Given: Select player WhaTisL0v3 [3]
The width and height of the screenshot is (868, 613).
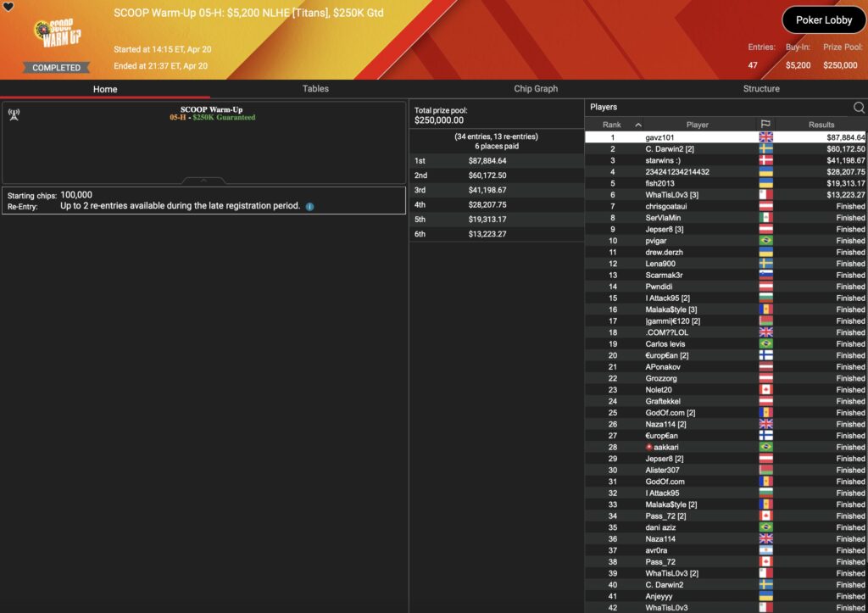Looking at the screenshot, I should tap(726, 195).
